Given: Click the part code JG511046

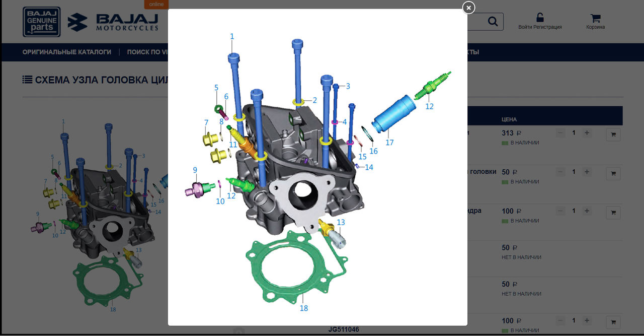Looking at the screenshot, I should point(344,329).
